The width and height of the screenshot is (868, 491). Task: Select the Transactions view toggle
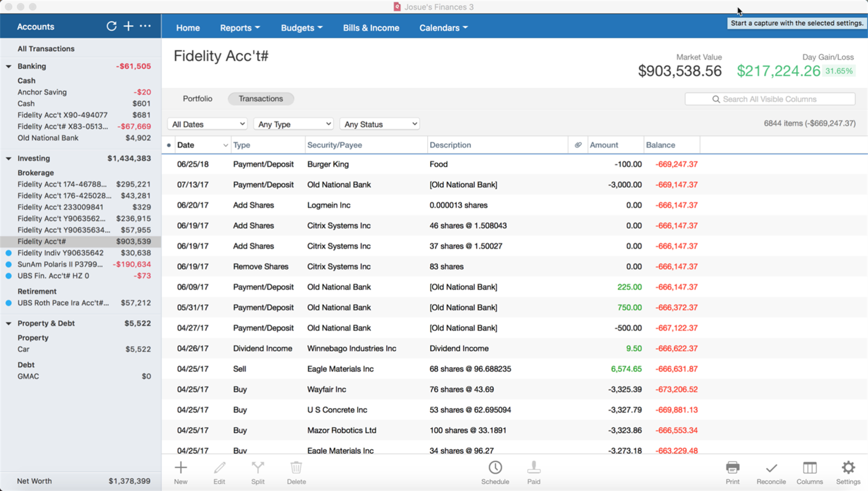point(261,98)
